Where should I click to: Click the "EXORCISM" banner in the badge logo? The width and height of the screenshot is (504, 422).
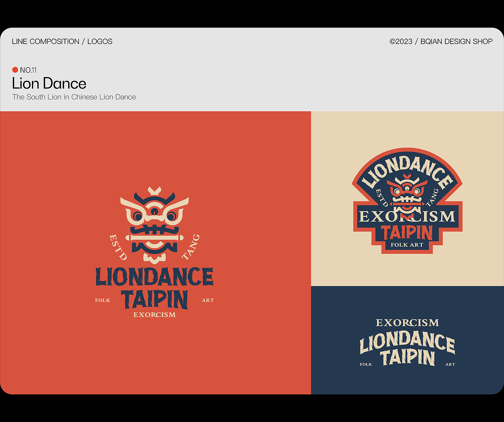pos(407,216)
